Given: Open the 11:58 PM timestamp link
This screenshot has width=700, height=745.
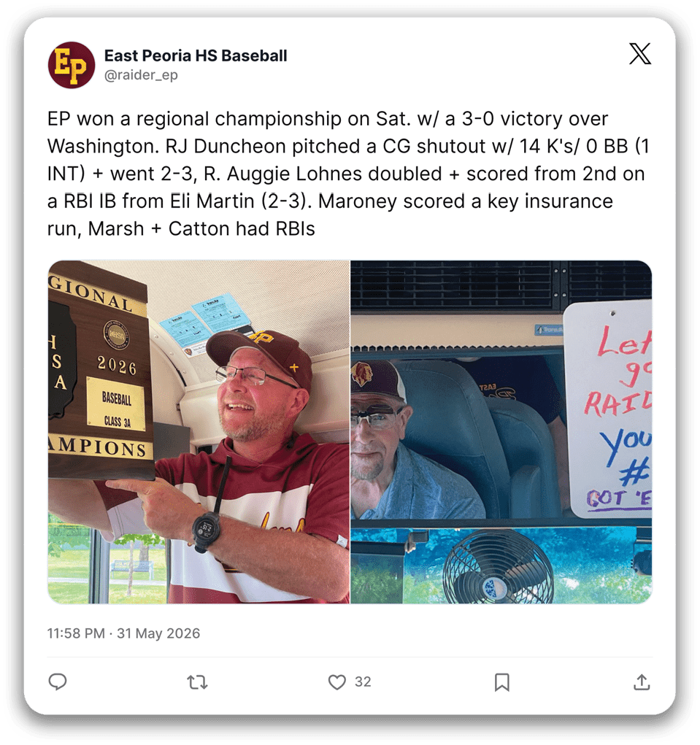Looking at the screenshot, I should (x=76, y=633).
